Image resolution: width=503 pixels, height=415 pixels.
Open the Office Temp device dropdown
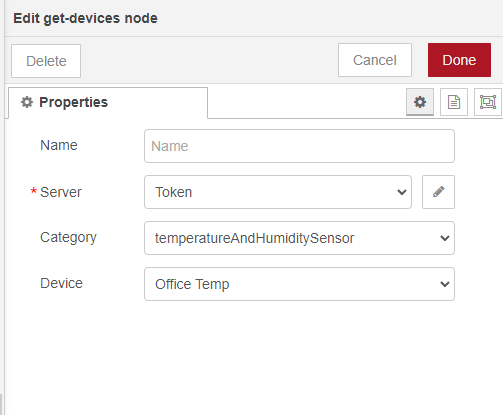299,284
